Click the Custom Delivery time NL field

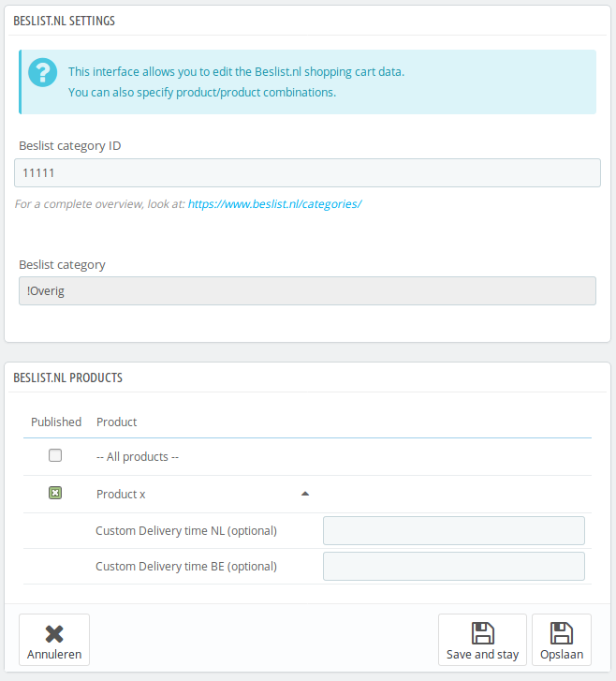454,531
